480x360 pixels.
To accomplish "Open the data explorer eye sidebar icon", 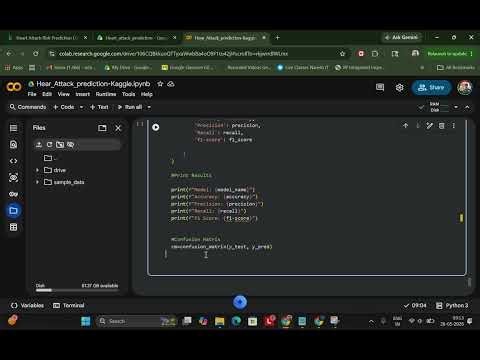I will coord(13,177).
